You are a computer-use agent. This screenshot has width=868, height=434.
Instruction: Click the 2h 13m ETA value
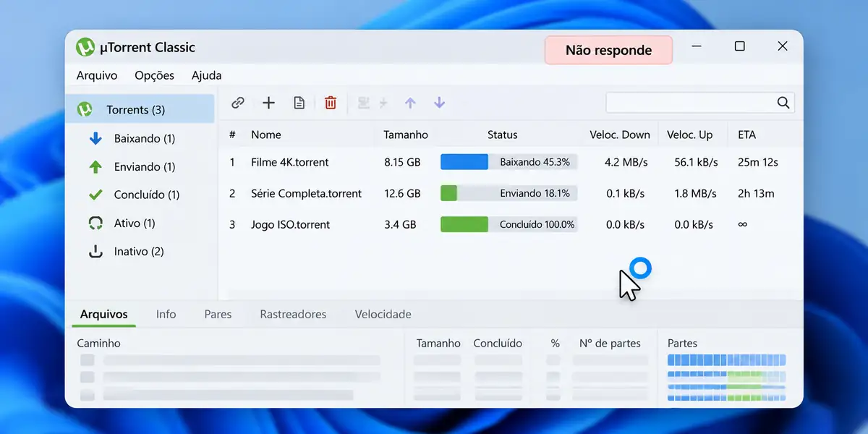(x=756, y=193)
